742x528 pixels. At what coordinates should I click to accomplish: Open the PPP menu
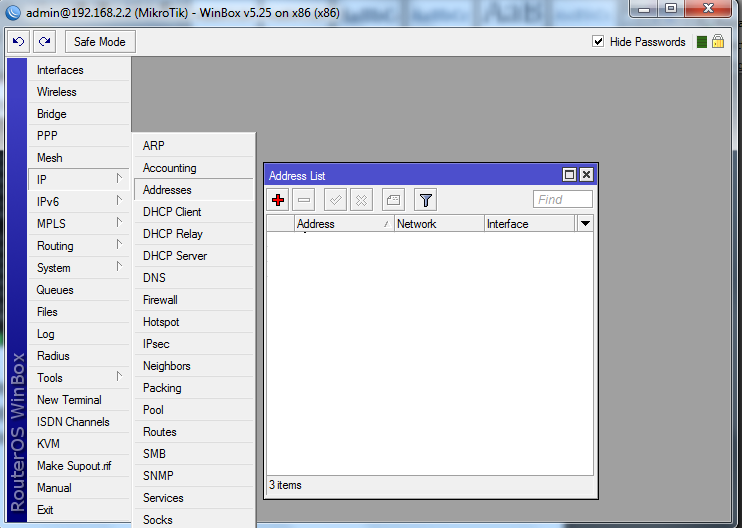[x=79, y=136]
